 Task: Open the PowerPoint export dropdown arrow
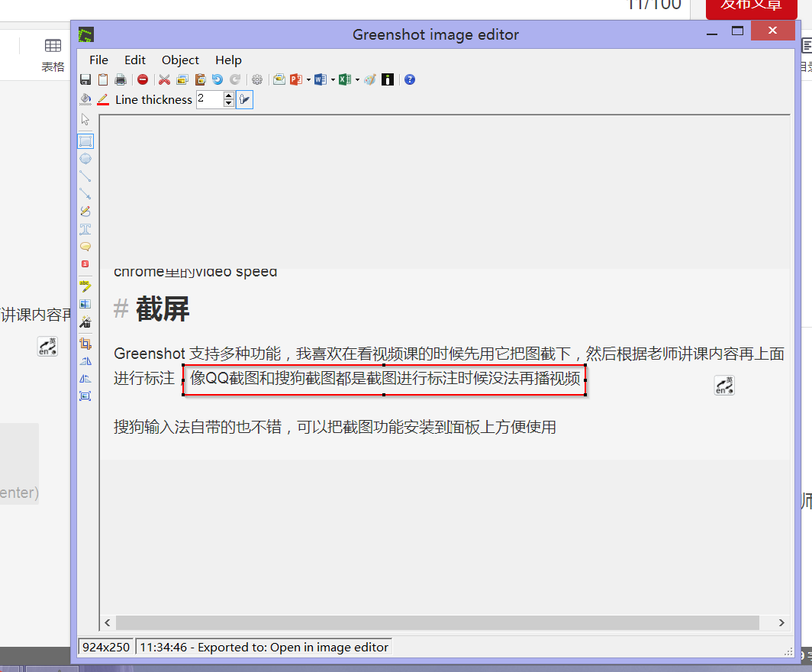[308, 79]
